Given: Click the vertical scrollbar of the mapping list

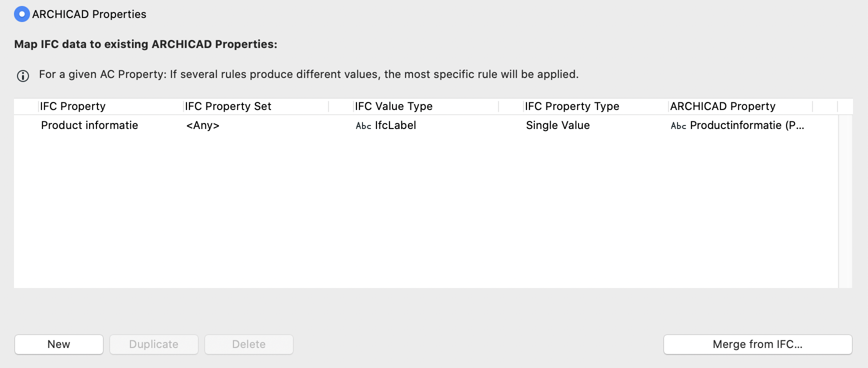Looking at the screenshot, I should point(845,201).
